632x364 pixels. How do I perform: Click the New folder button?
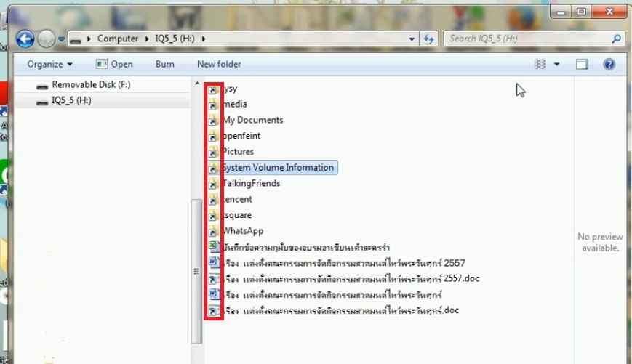click(x=219, y=65)
